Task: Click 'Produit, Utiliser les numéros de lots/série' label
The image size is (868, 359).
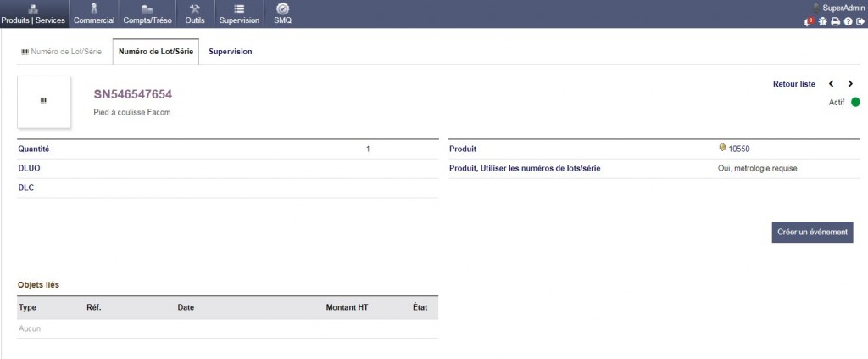Action: (525, 168)
